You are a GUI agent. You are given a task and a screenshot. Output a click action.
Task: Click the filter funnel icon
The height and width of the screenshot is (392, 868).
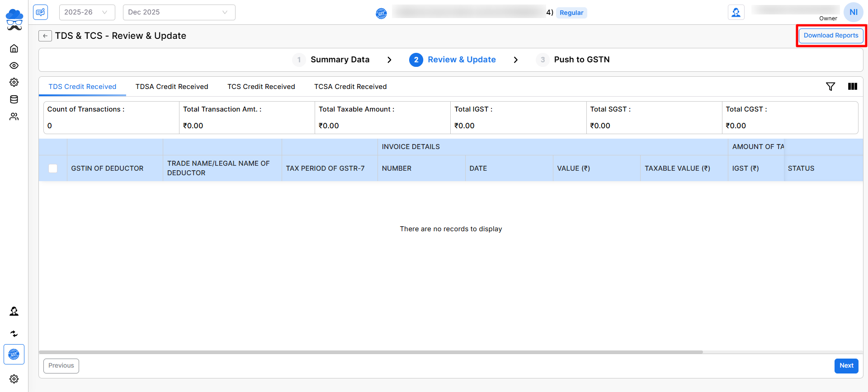click(x=830, y=86)
